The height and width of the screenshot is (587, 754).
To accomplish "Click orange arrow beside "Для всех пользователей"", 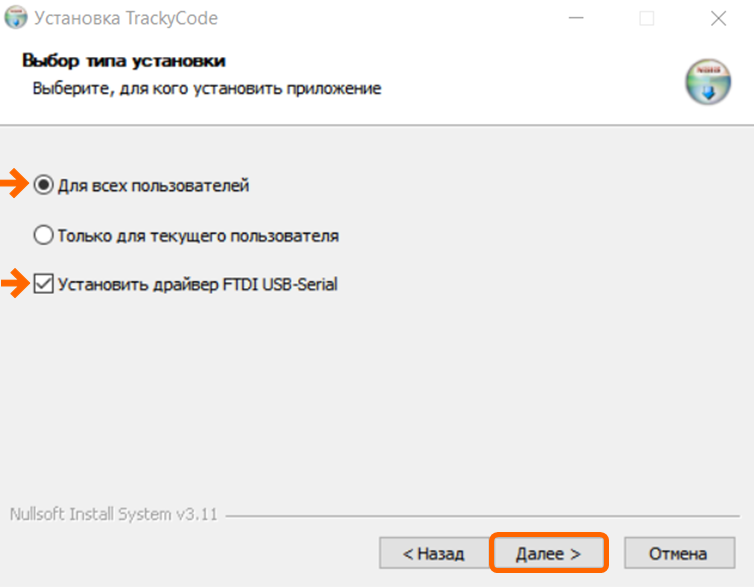I will 14,184.
